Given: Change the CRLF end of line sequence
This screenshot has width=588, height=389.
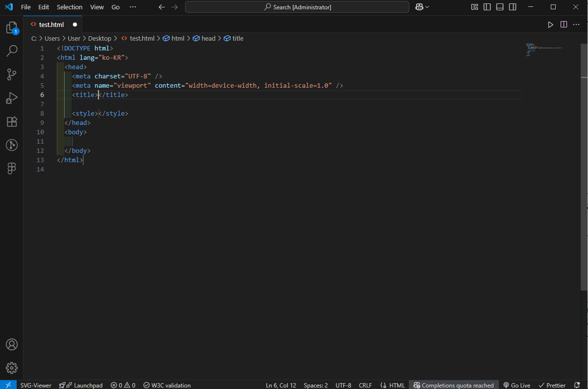Looking at the screenshot, I should point(365,385).
